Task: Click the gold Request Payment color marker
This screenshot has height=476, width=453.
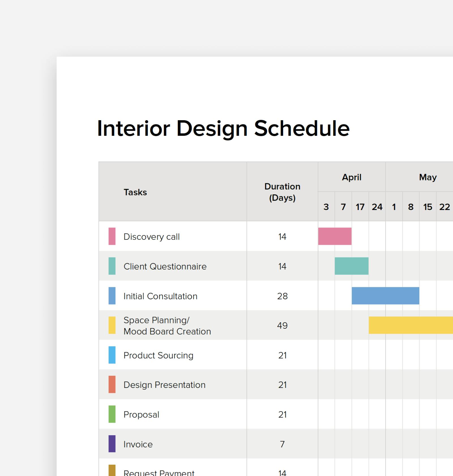Action: tap(112, 471)
